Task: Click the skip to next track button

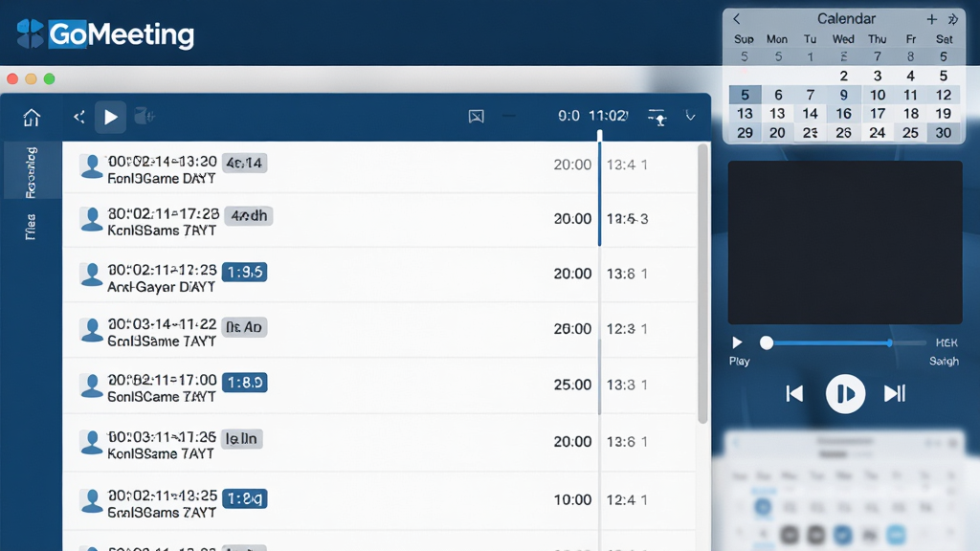Action: point(895,393)
